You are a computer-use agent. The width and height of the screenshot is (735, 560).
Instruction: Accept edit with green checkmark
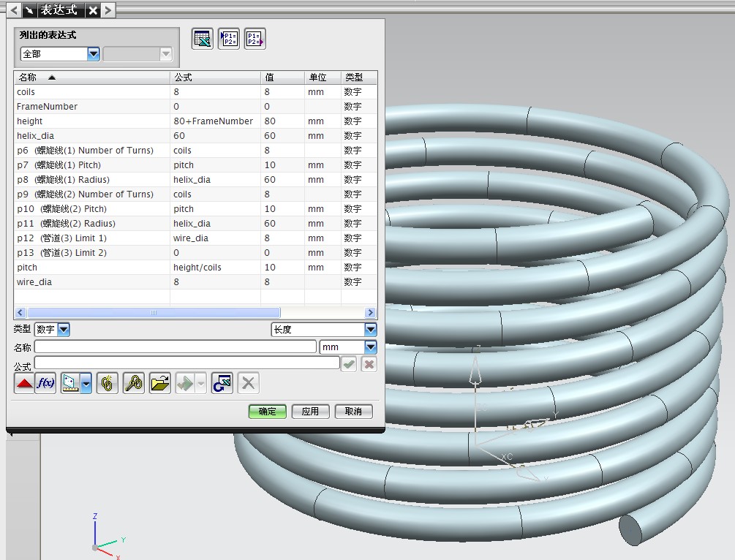349,364
